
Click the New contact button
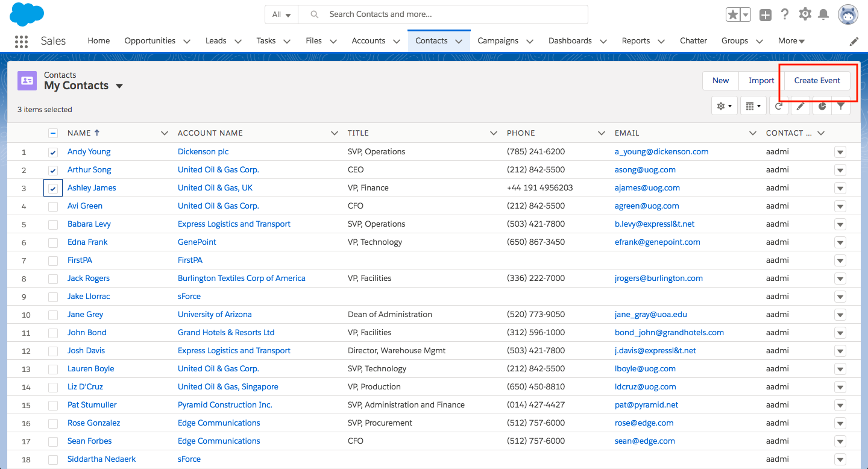point(721,81)
